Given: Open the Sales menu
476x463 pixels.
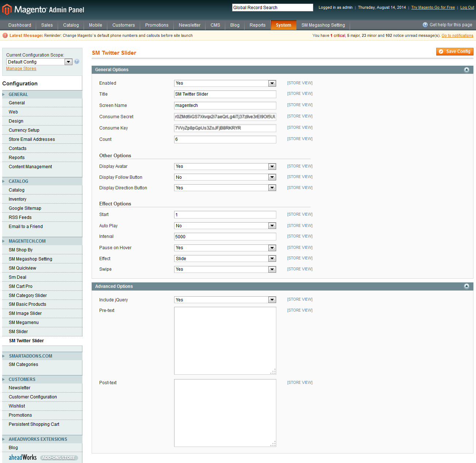Looking at the screenshot, I should pyautogui.click(x=47, y=25).
